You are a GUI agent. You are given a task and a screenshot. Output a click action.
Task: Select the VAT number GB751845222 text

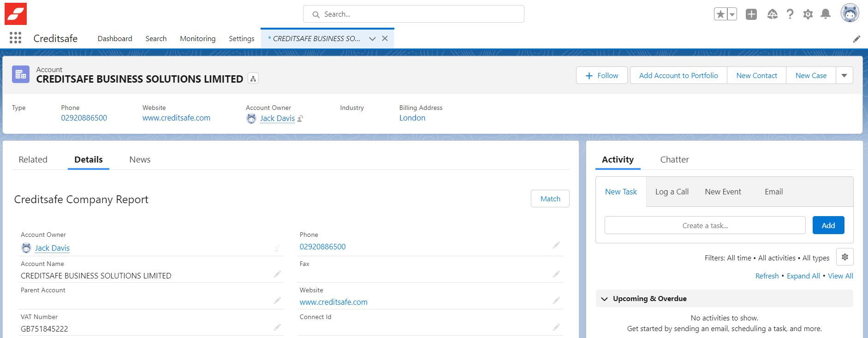click(44, 329)
